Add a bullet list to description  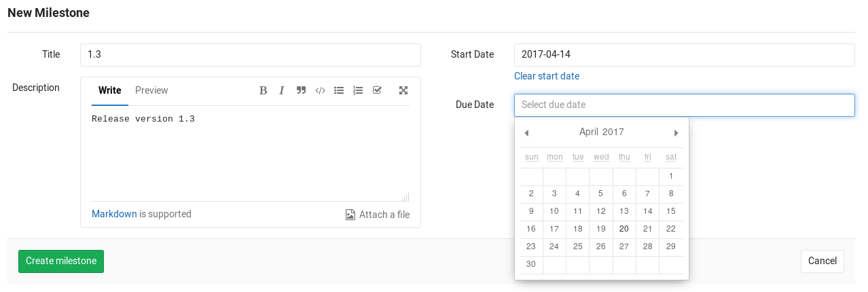[x=339, y=90]
